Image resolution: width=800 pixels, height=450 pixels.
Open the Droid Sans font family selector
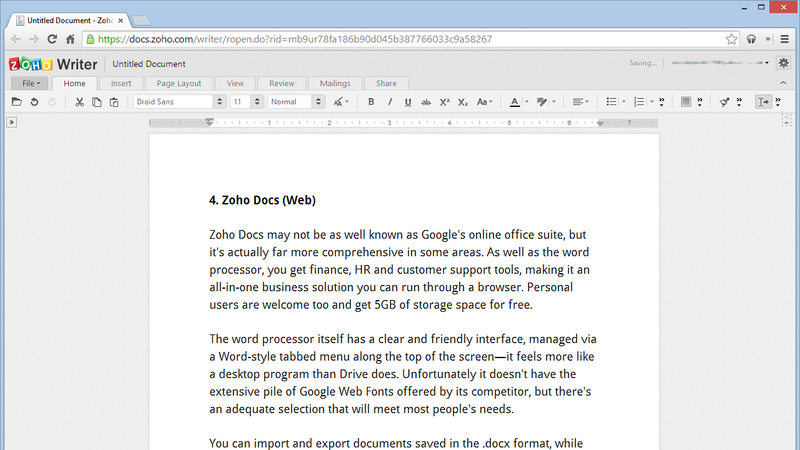click(x=179, y=102)
